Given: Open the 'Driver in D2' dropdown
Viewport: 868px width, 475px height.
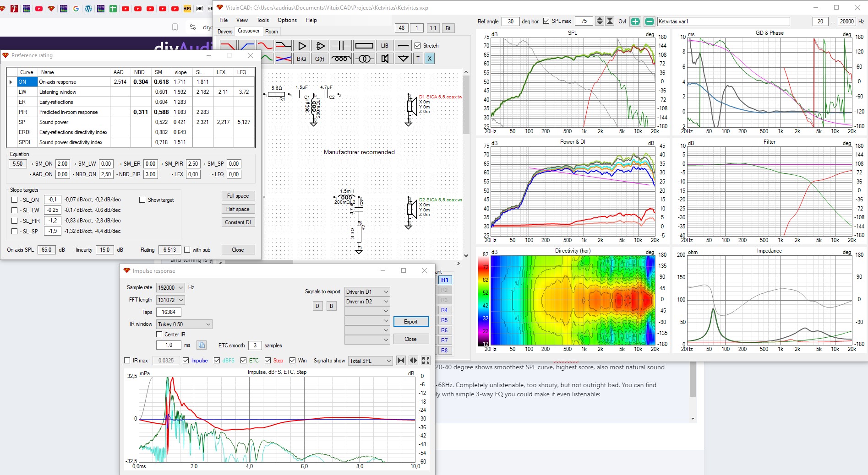Looking at the screenshot, I should [x=367, y=302].
